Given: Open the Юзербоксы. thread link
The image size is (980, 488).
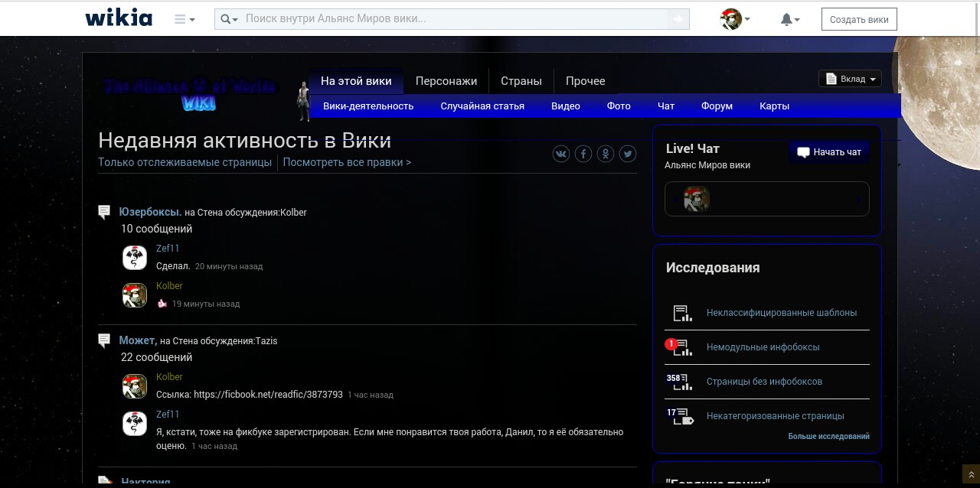Looking at the screenshot, I should pos(150,212).
